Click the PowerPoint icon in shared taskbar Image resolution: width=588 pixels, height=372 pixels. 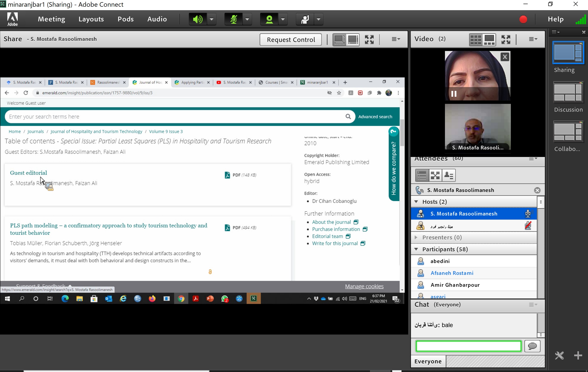pyautogui.click(x=210, y=299)
